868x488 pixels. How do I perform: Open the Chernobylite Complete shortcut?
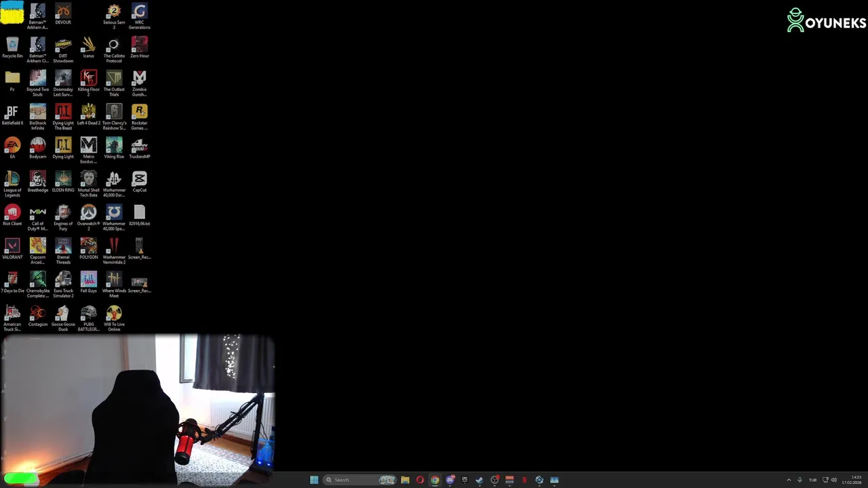38,285
